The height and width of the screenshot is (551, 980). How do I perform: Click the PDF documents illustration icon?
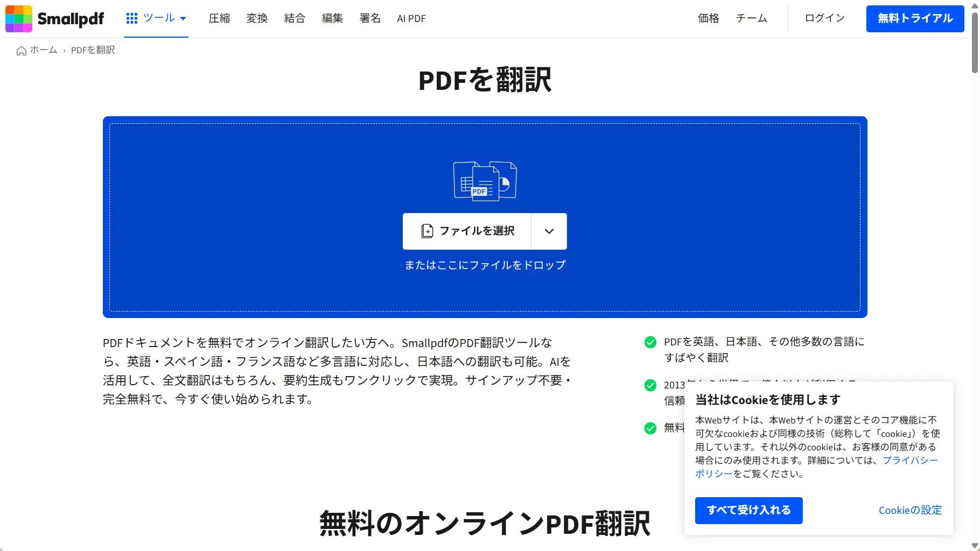[x=485, y=181]
